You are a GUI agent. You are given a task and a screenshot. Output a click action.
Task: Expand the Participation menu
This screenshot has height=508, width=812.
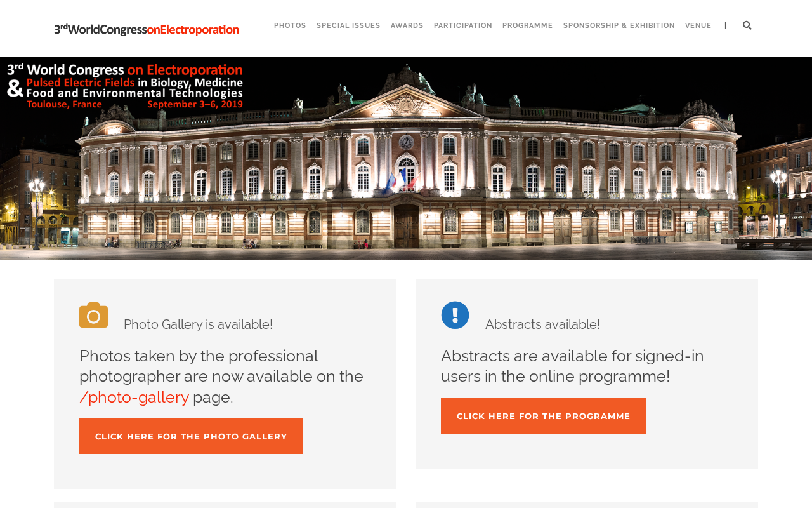click(x=463, y=26)
